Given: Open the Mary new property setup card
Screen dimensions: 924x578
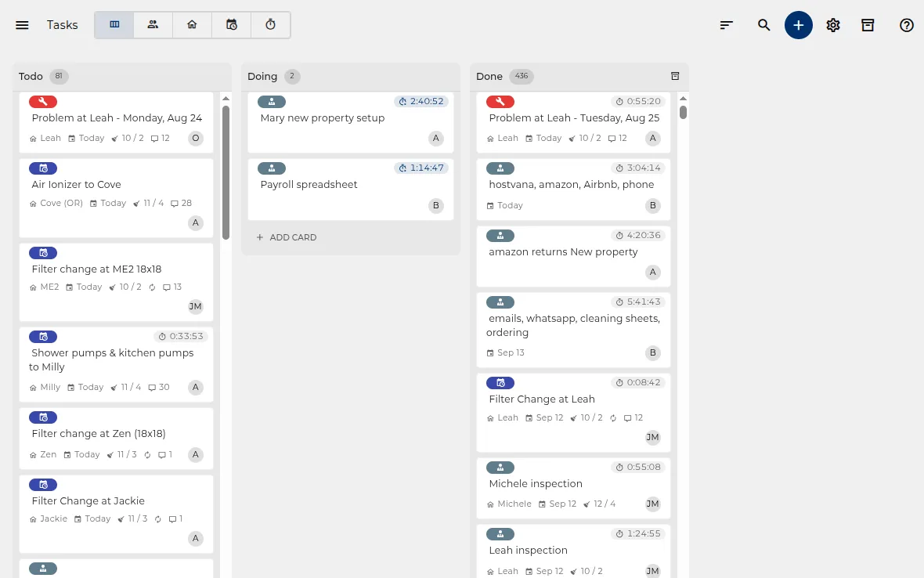Looking at the screenshot, I should coord(351,122).
